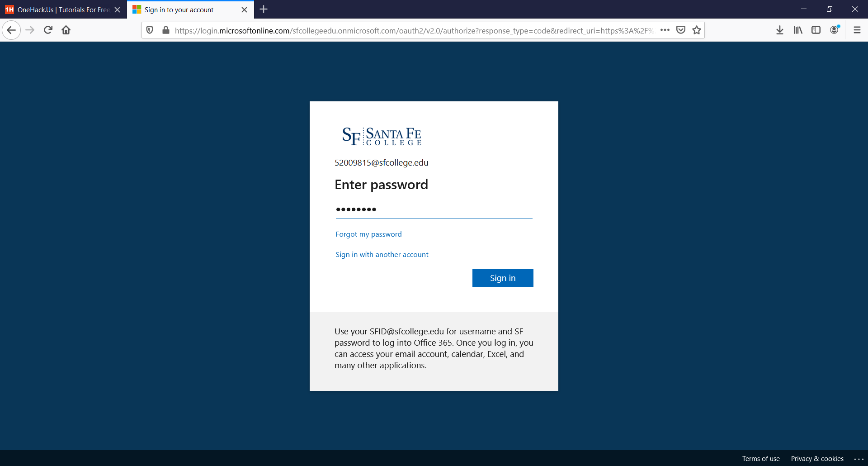The image size is (868, 466).
Task: Open the Downloads panel
Action: pos(780,30)
